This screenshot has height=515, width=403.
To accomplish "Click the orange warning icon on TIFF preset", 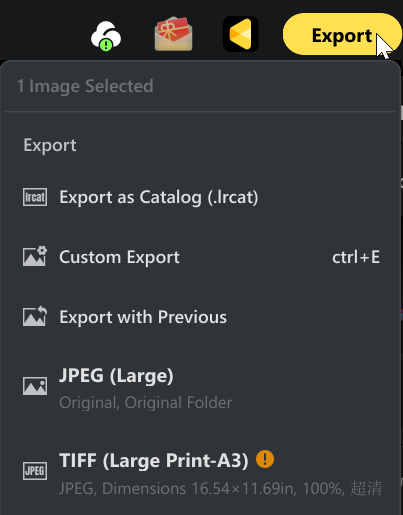I will [265, 459].
